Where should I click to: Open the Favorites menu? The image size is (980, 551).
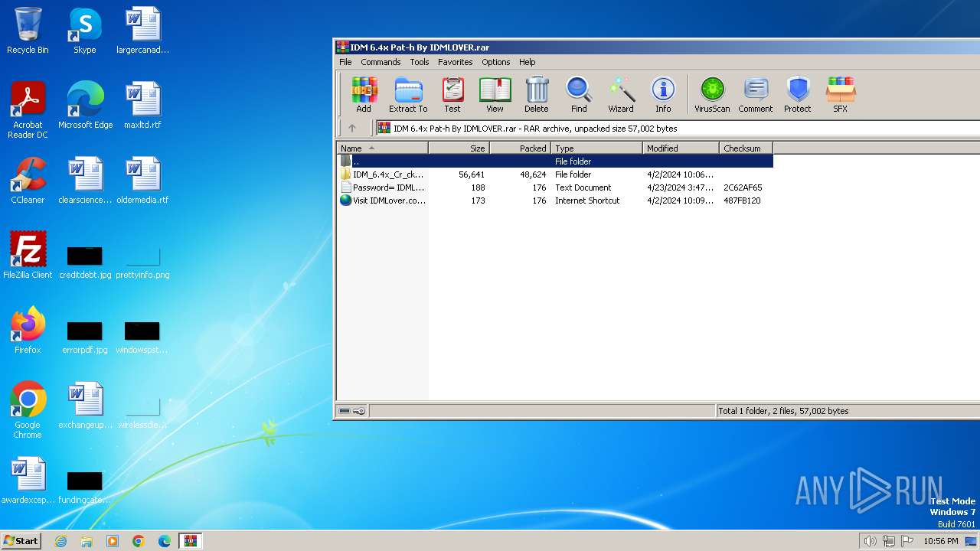pyautogui.click(x=456, y=62)
